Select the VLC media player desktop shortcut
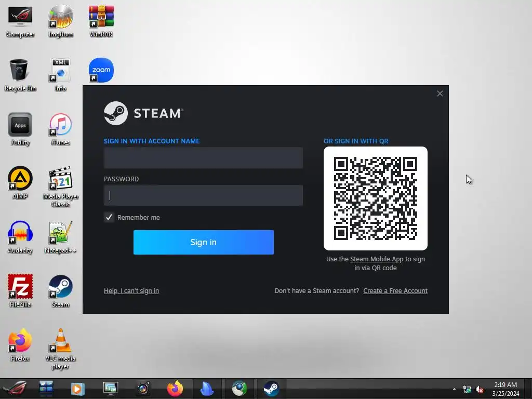 click(60, 349)
